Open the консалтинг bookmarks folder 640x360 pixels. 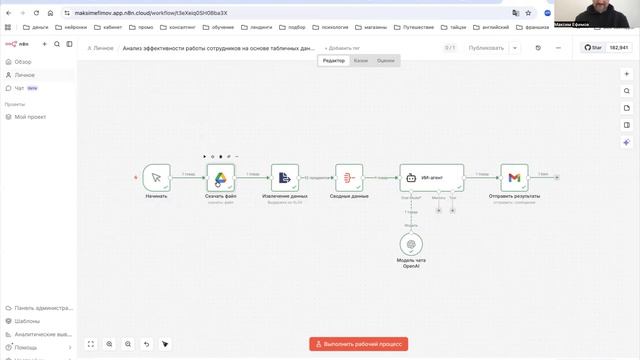click(x=178, y=27)
